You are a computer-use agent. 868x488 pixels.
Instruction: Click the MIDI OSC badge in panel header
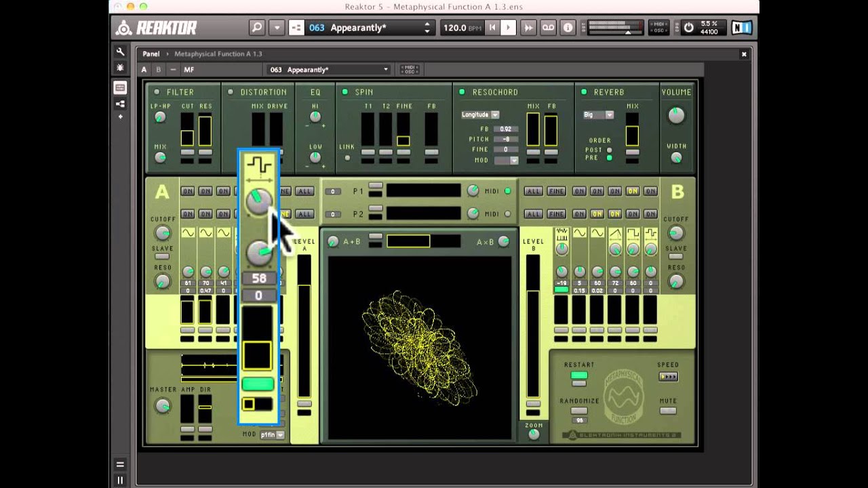410,69
